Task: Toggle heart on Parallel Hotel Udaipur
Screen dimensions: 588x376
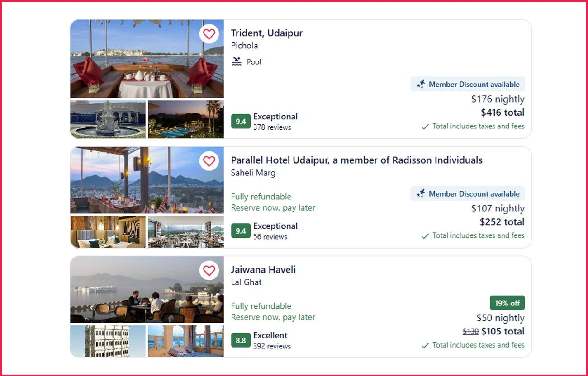Action: click(209, 161)
